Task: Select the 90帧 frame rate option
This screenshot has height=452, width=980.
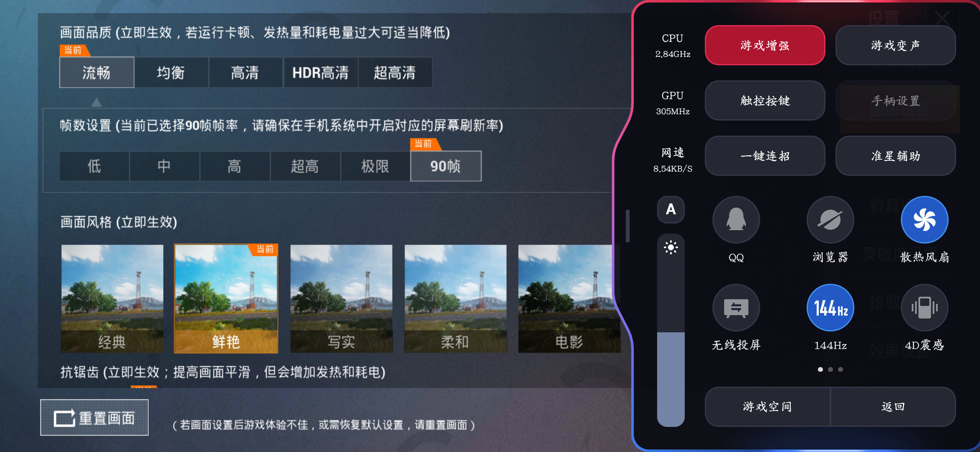Action: point(446,166)
